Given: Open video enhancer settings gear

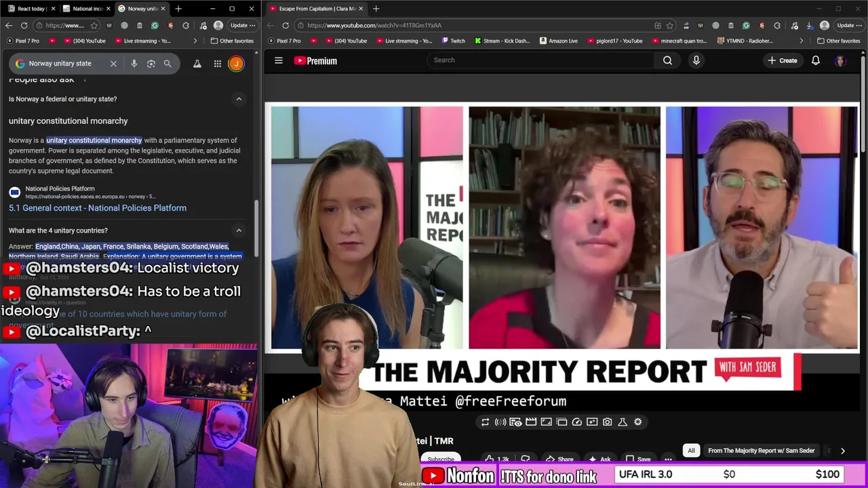Looking at the screenshot, I should (638, 422).
